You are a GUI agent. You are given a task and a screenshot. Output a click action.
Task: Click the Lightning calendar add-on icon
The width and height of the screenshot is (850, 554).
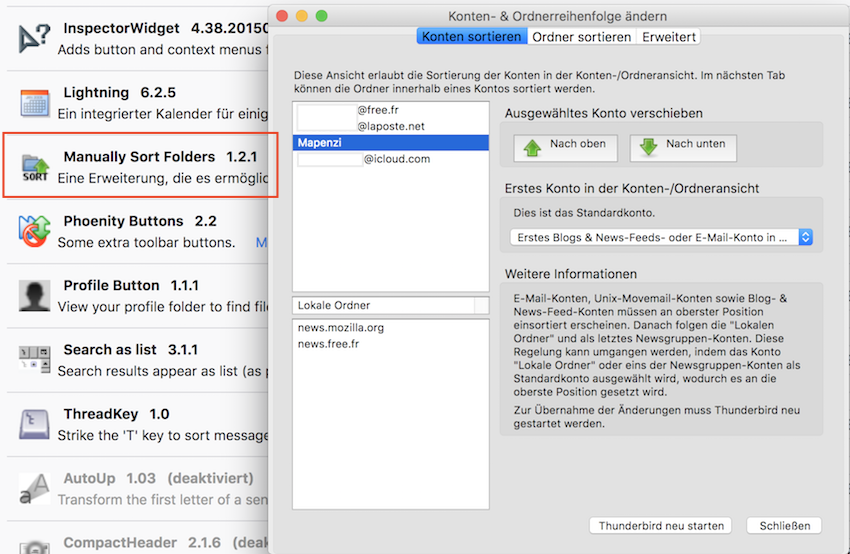[x=35, y=103]
